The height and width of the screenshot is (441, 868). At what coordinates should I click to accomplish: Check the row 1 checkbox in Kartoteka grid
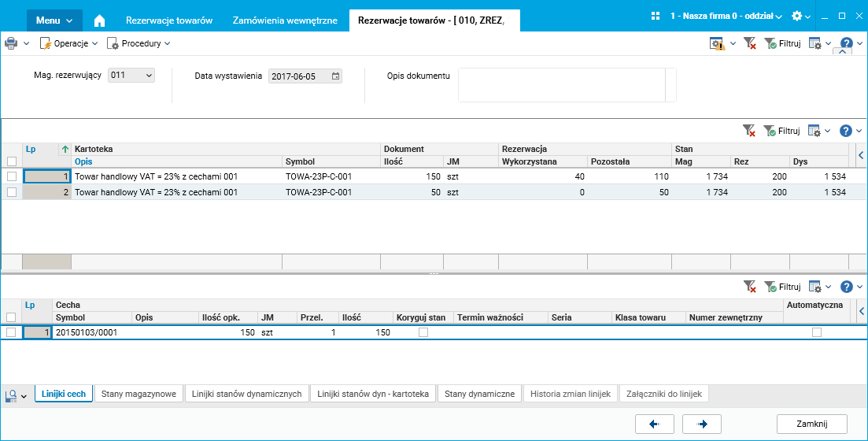click(12, 176)
